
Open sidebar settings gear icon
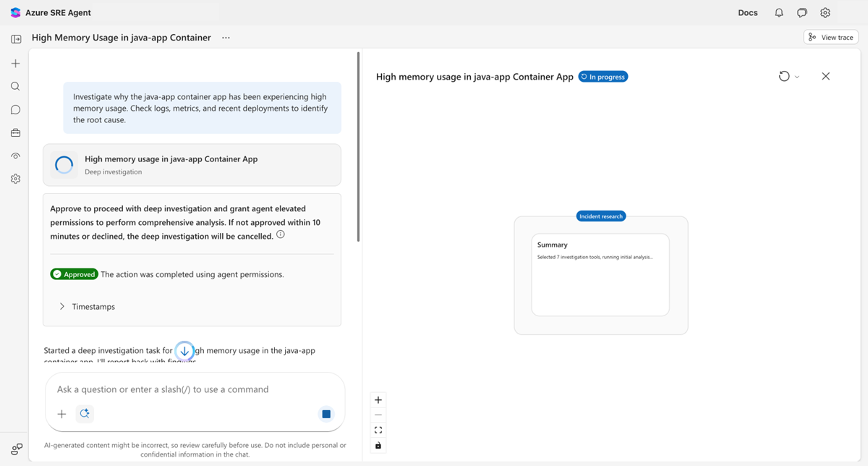[16, 179]
